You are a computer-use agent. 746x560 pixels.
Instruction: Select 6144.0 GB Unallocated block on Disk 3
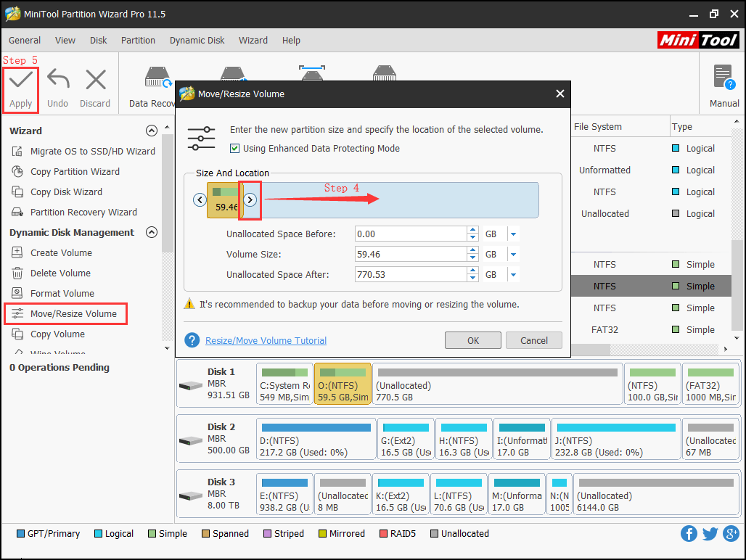(x=655, y=495)
